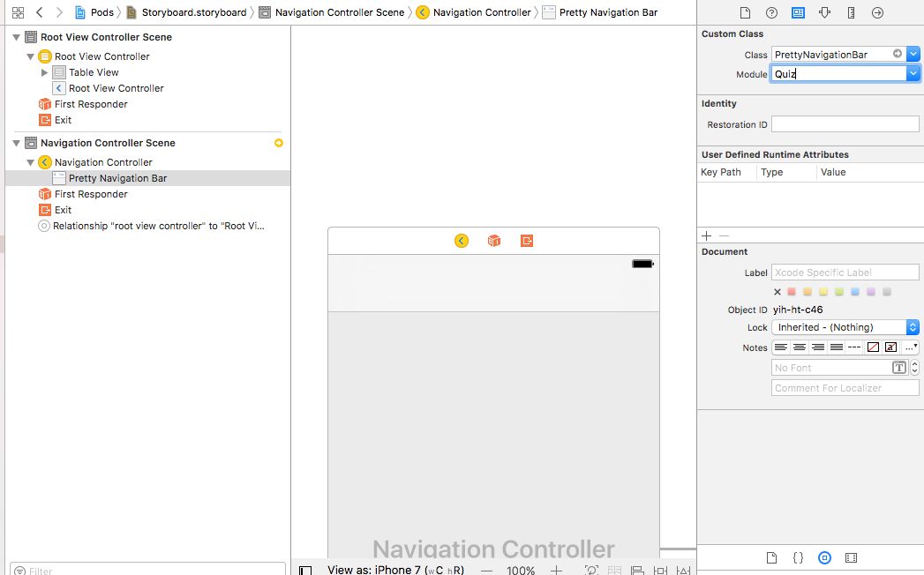The width and height of the screenshot is (924, 575).
Task: Switch to the Identity inspector tab
Action: [x=798, y=12]
